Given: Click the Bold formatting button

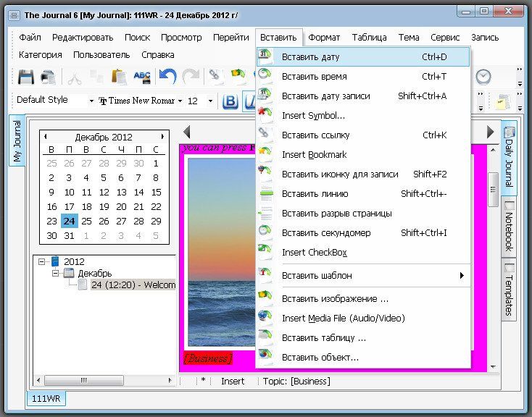Looking at the screenshot, I should pos(230,101).
